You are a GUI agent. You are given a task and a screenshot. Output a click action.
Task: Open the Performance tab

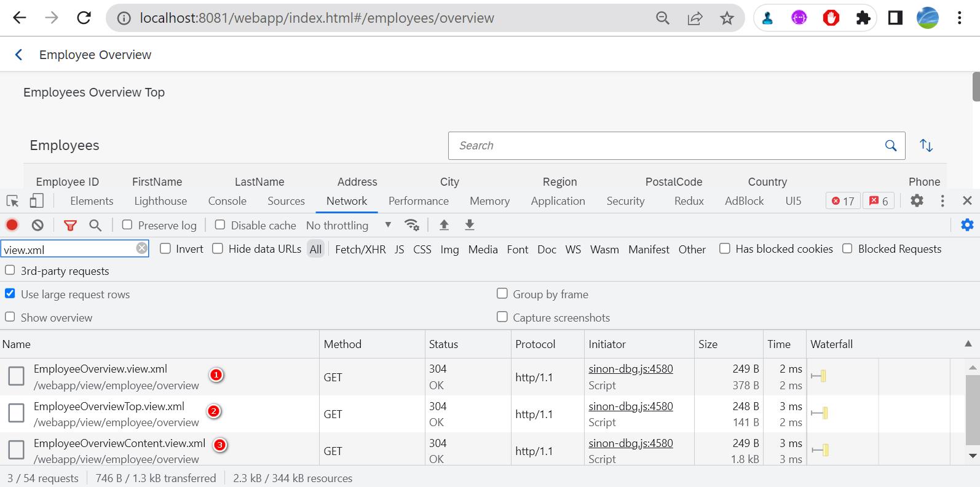[419, 201]
